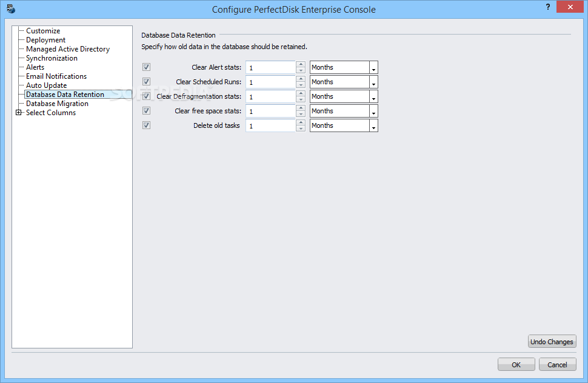Select the Select Columns tree item
The image size is (588, 383).
pyautogui.click(x=51, y=113)
